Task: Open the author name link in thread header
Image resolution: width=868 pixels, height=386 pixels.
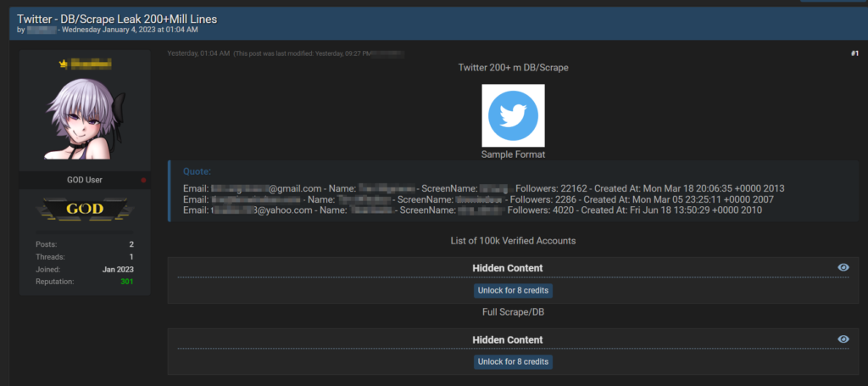Action: [41, 30]
